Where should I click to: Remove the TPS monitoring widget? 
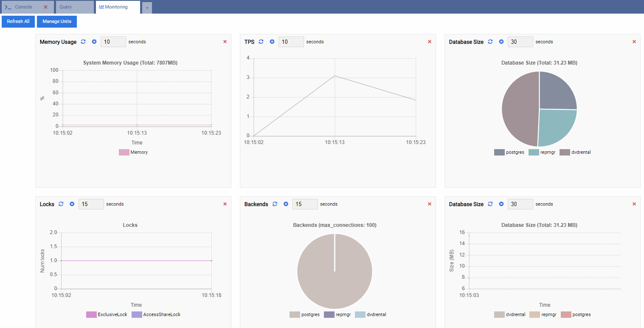click(x=429, y=42)
